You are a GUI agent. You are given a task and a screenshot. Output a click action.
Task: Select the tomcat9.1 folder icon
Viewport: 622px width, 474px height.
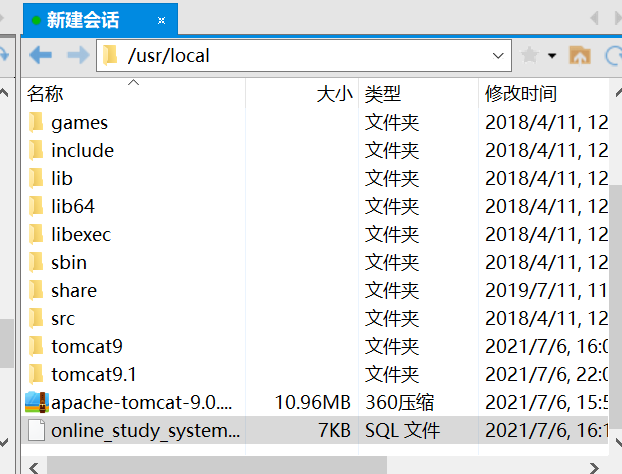(36, 374)
